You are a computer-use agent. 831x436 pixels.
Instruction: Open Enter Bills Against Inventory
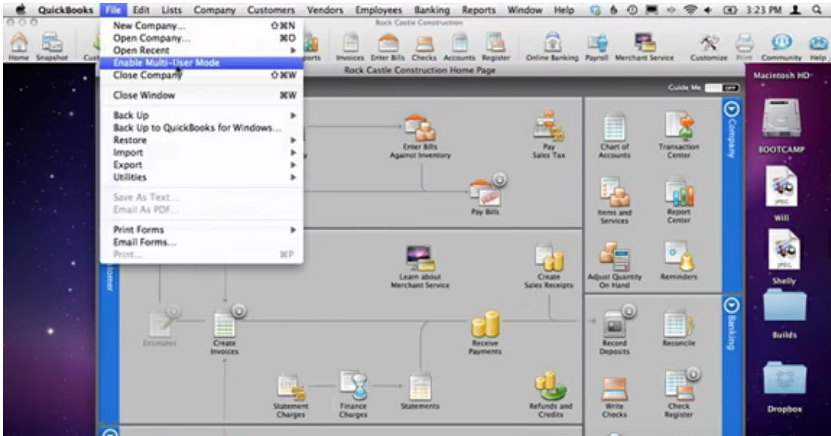(x=420, y=137)
